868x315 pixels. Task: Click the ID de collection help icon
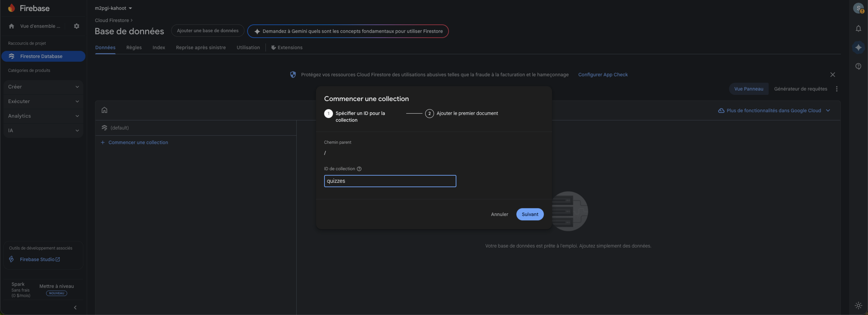point(359,169)
